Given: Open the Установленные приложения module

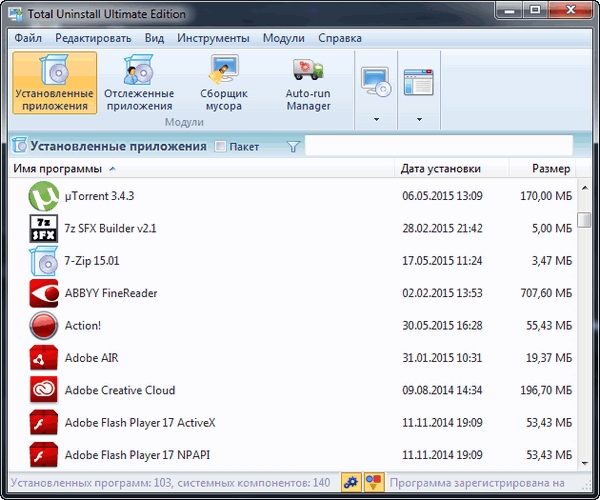Looking at the screenshot, I should (54, 84).
